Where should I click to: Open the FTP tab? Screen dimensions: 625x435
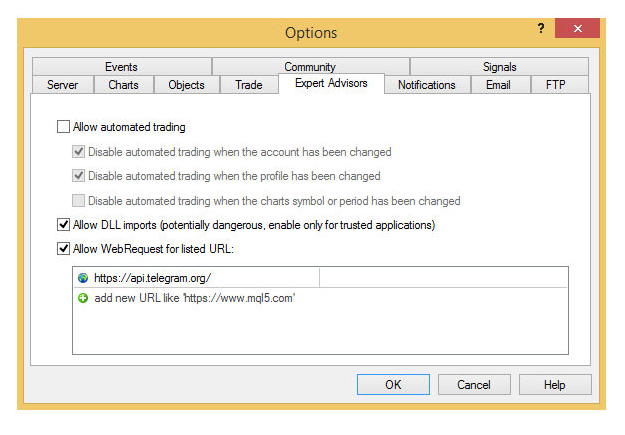(x=556, y=85)
